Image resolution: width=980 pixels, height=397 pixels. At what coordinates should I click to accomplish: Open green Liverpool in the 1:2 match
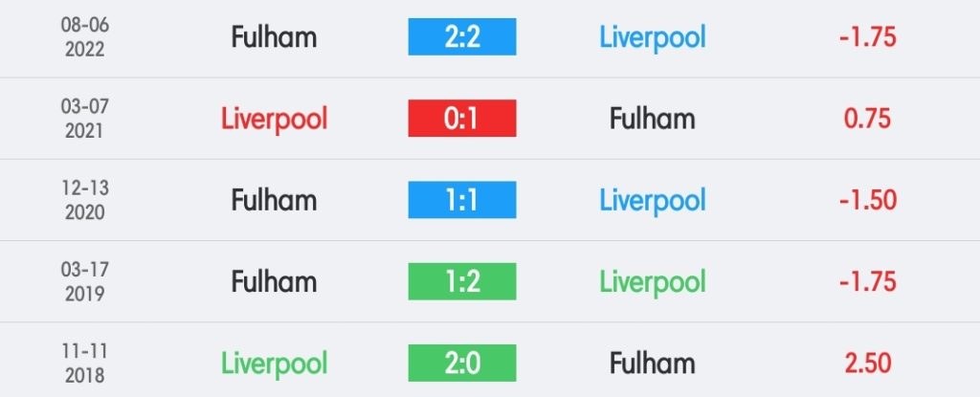tap(653, 281)
